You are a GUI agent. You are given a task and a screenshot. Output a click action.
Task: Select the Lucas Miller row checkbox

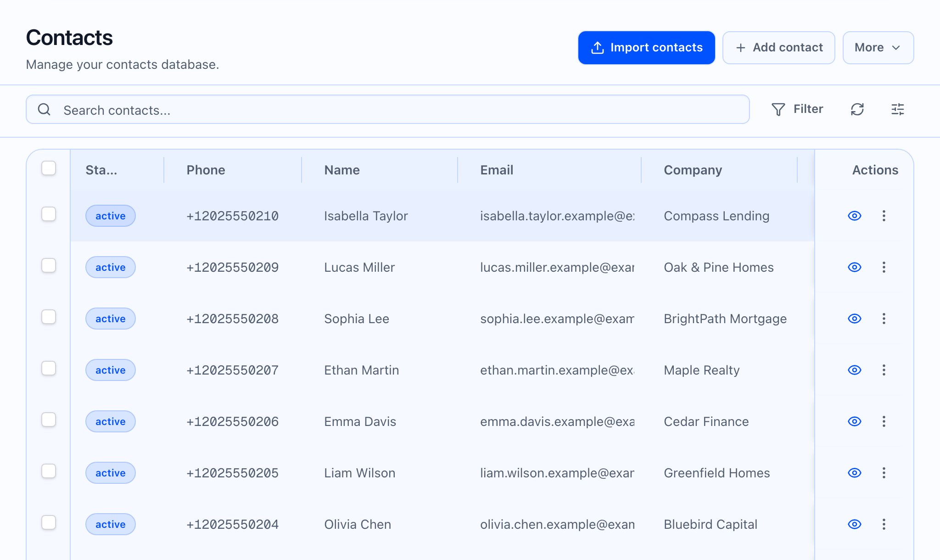(49, 265)
